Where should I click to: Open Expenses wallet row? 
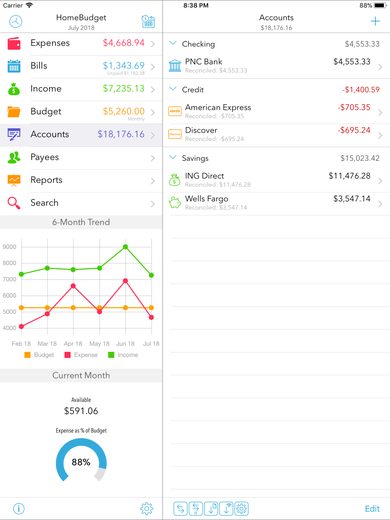81,43
